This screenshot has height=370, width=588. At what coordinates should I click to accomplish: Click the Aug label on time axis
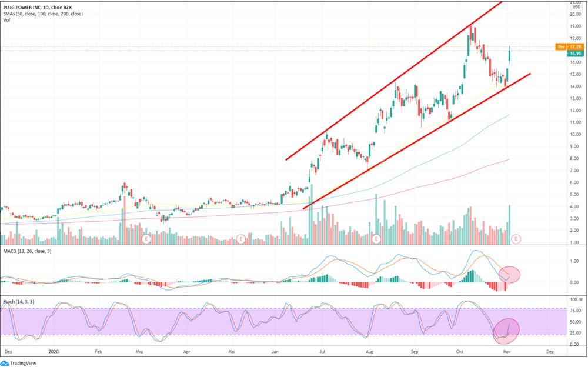coord(369,352)
